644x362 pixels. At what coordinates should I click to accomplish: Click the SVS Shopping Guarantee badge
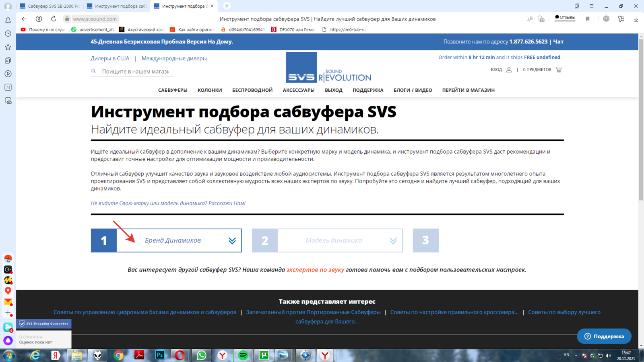[x=44, y=324]
